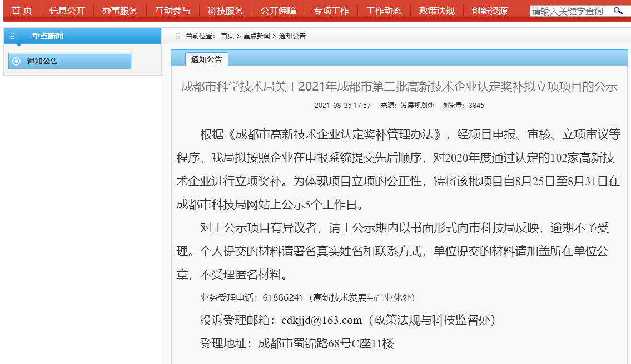631x364 pixels.
Task: Click the keyword search input field
Action: (570, 11)
